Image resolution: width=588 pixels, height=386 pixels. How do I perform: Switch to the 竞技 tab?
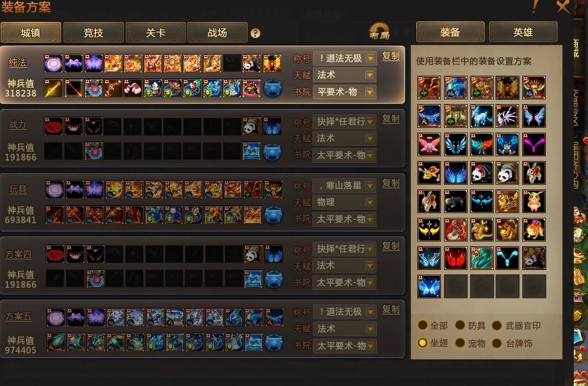(x=94, y=33)
